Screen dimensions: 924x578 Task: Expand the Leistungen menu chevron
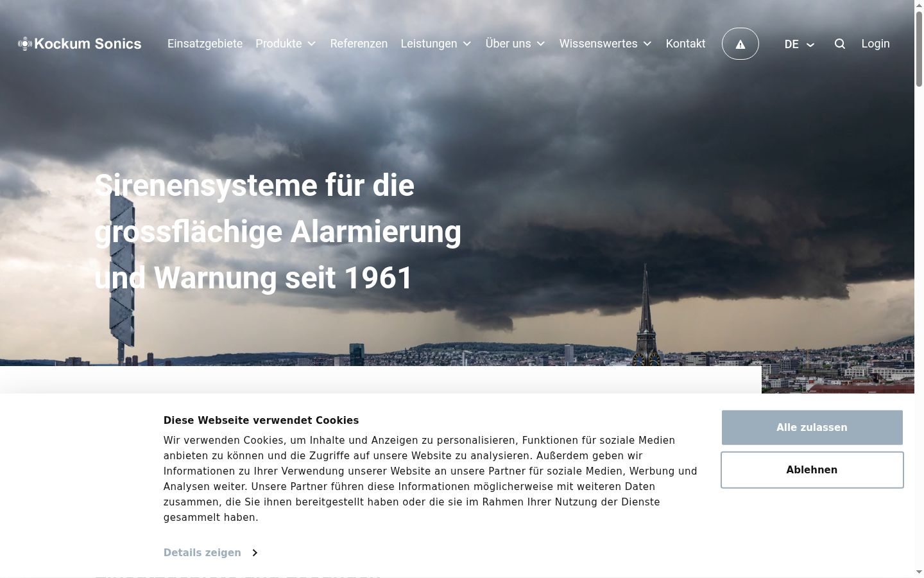pos(467,44)
